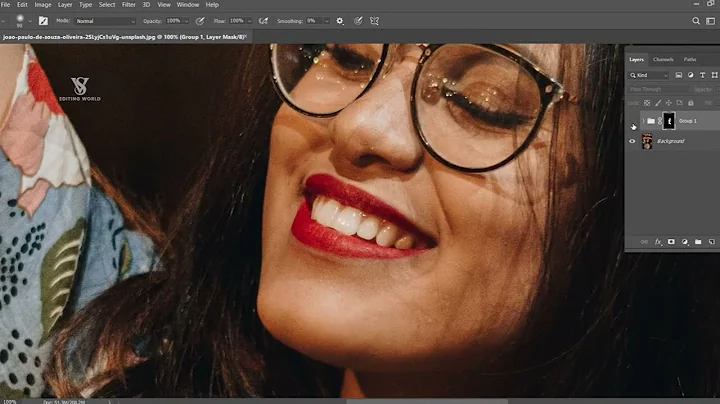Select the Background layer name
The height and width of the screenshot is (404, 720).
click(670, 141)
